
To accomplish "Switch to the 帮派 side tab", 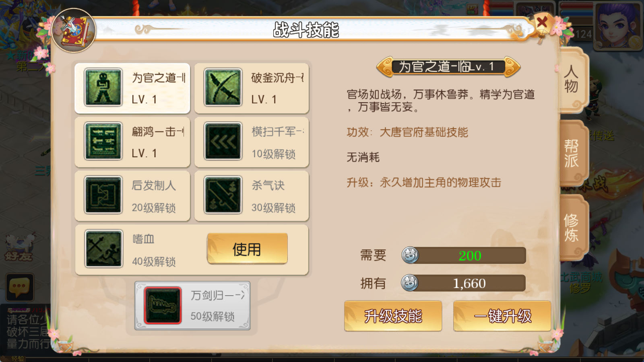I will (571, 153).
